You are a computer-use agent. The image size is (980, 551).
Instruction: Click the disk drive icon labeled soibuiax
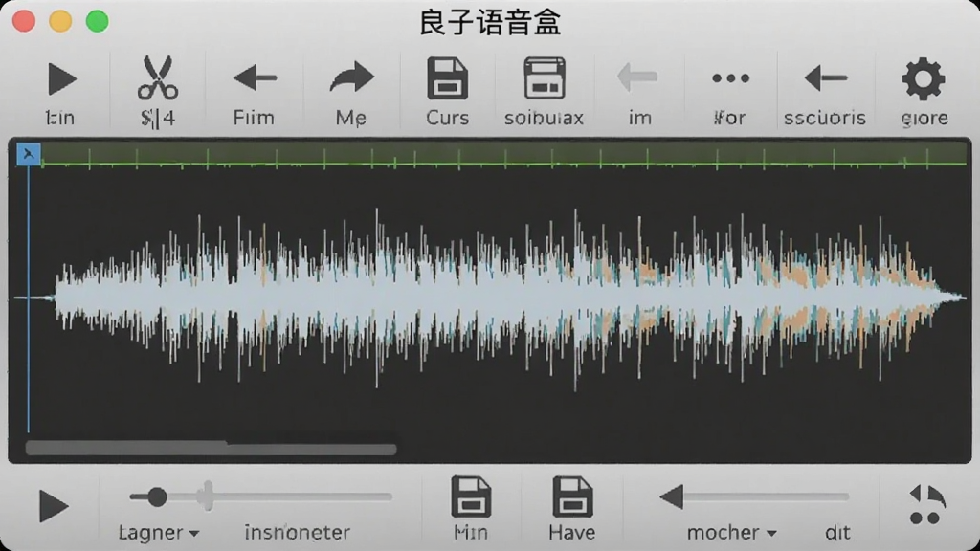click(x=545, y=78)
